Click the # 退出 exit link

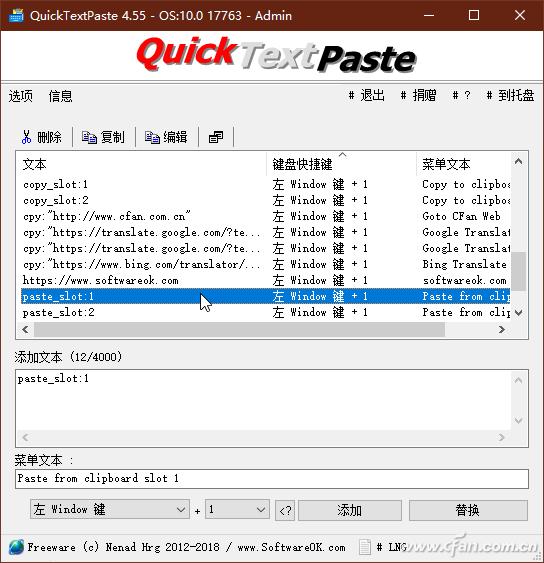[x=367, y=96]
